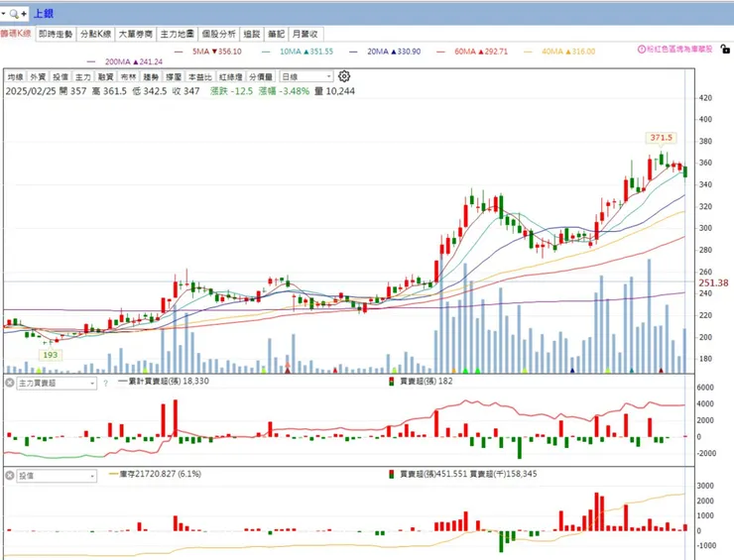Open the 日線 period dropdown
This screenshot has height=560, width=734.
point(306,76)
